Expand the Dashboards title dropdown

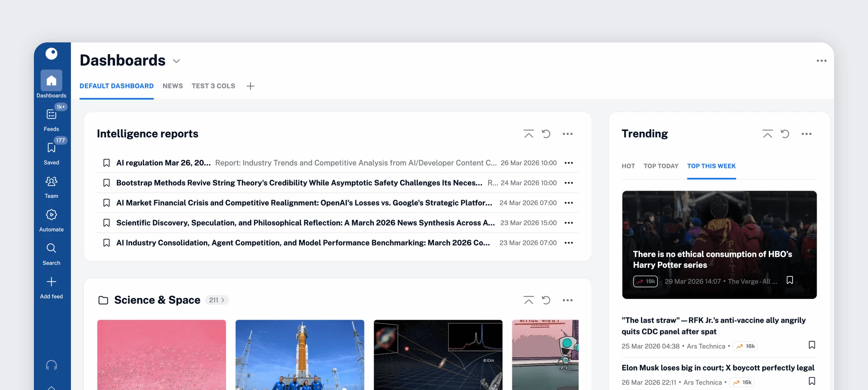tap(176, 61)
